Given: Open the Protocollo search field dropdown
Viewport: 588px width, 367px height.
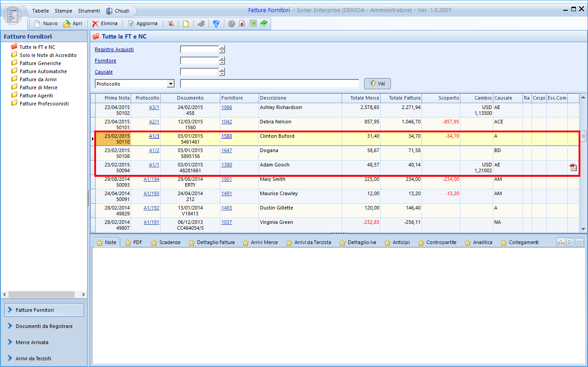Looking at the screenshot, I should coord(170,84).
